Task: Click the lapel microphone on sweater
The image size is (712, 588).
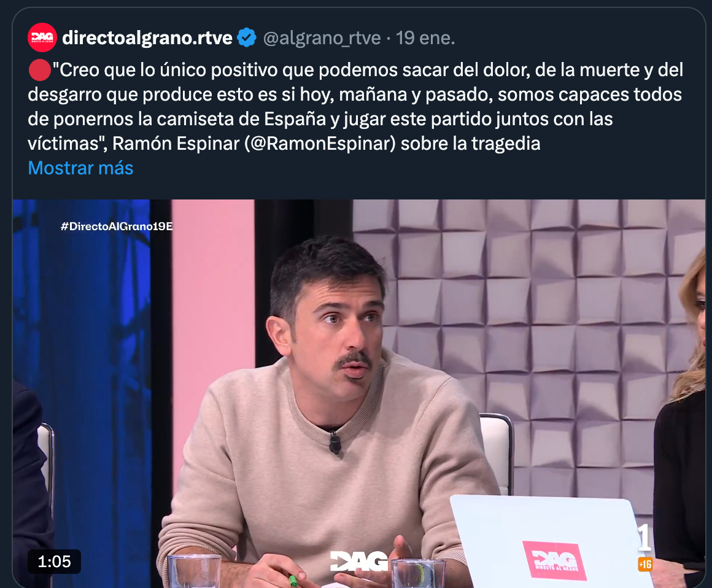Action: [335, 443]
